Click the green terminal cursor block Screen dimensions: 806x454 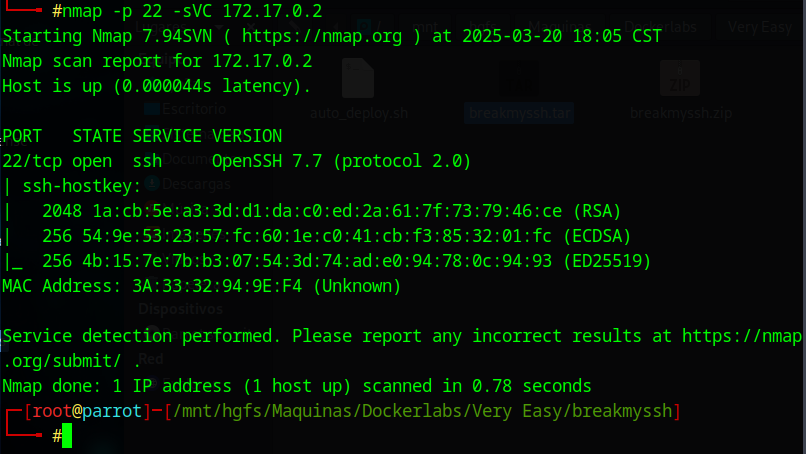click(x=67, y=435)
